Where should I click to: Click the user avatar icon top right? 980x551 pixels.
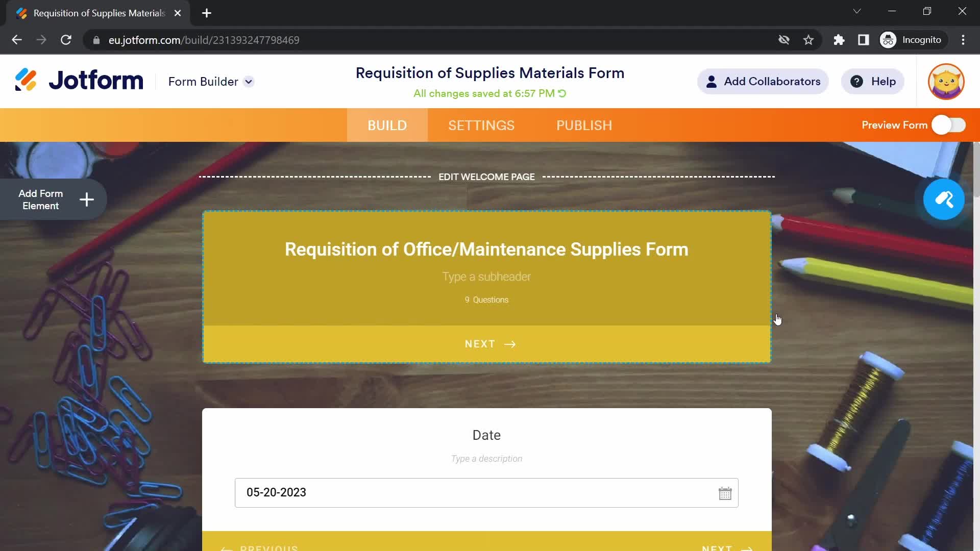946,82
